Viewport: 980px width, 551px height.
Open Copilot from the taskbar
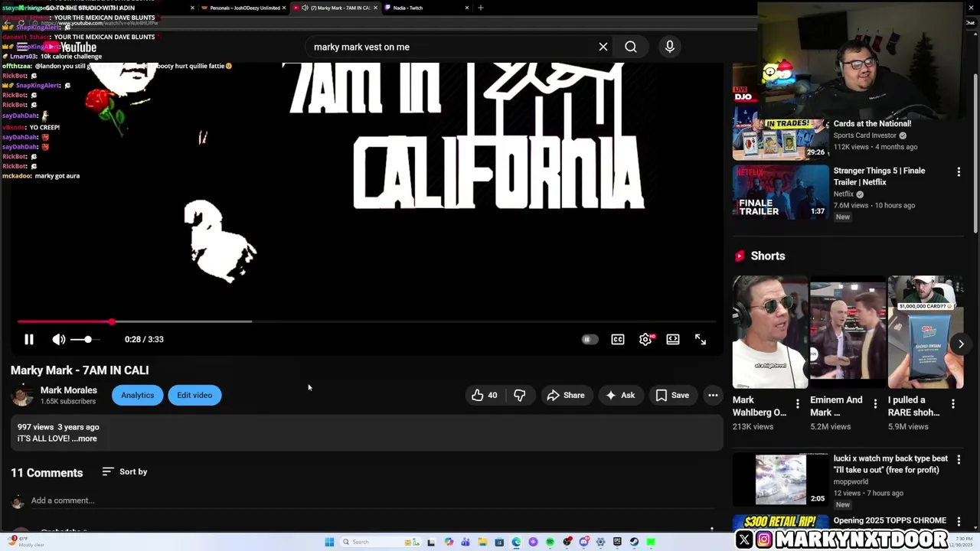(449, 542)
